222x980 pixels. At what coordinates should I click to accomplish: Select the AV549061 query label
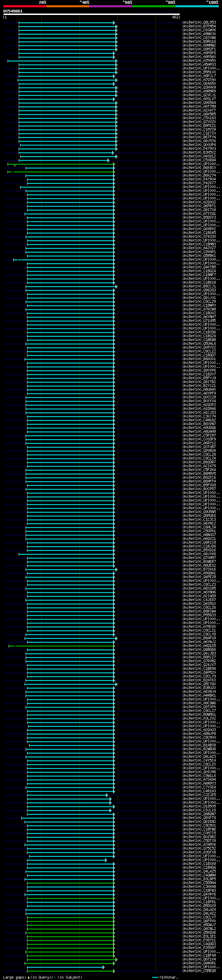(x=13, y=11)
